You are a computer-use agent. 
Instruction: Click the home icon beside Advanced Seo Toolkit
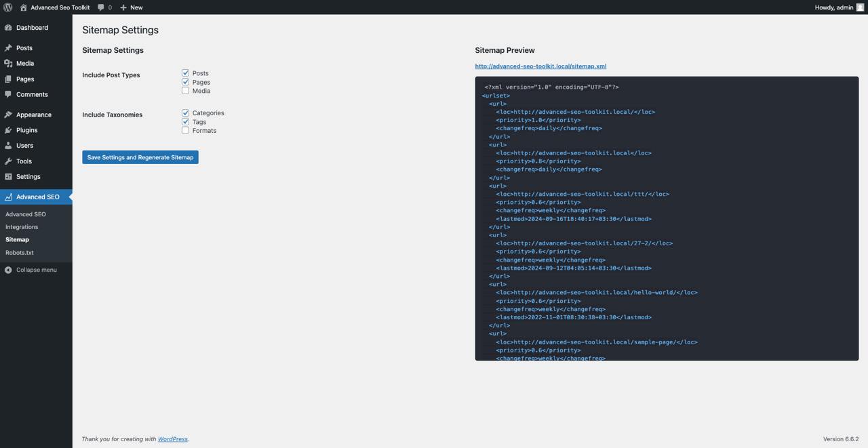(x=24, y=7)
